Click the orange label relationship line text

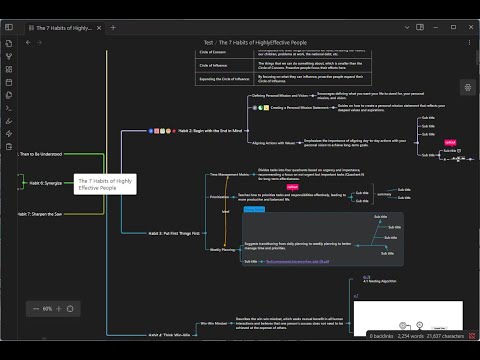pyautogui.click(x=226, y=212)
